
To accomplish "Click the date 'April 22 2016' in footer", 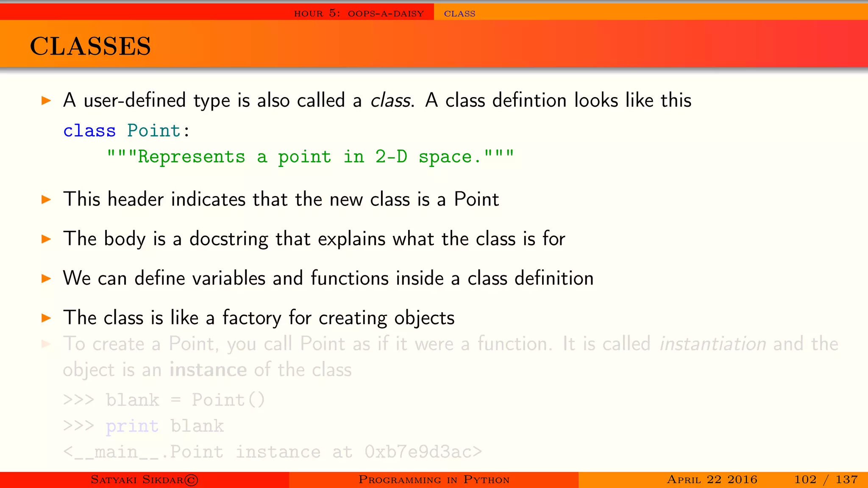I will 712,480.
